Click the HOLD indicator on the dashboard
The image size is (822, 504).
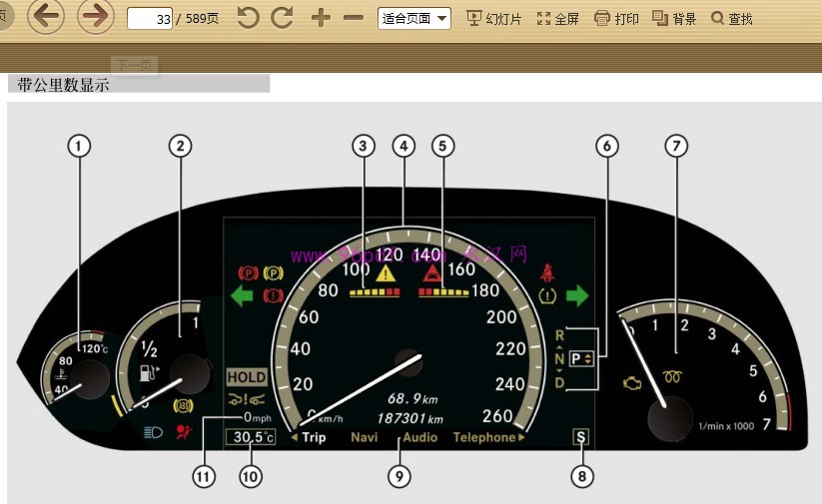(x=247, y=377)
